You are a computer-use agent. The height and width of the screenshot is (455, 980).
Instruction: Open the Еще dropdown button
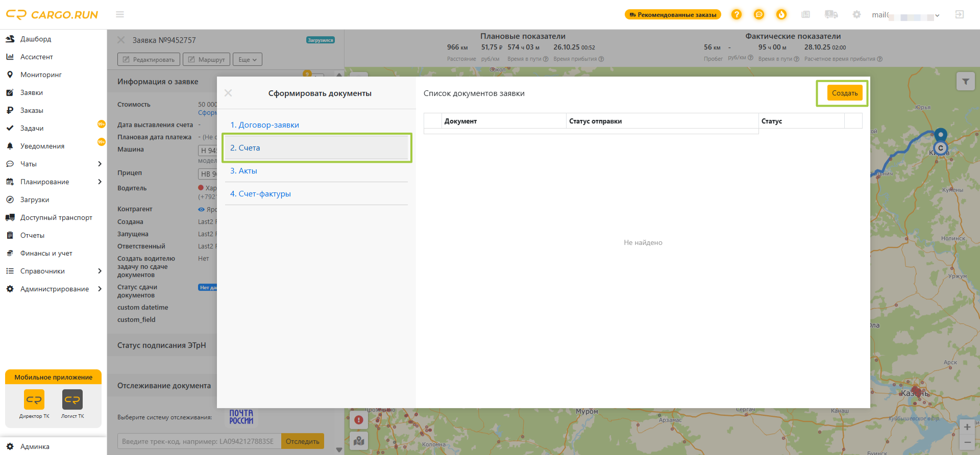click(248, 59)
